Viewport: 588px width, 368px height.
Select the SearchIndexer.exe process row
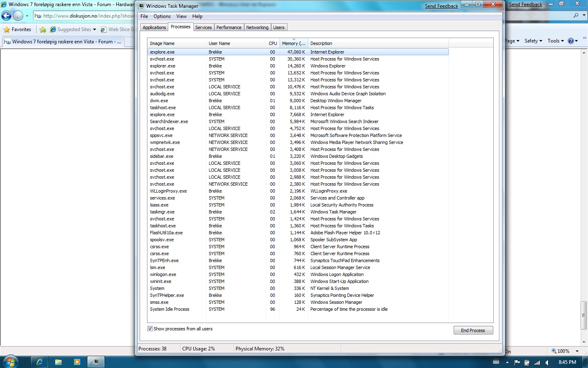[x=298, y=121]
